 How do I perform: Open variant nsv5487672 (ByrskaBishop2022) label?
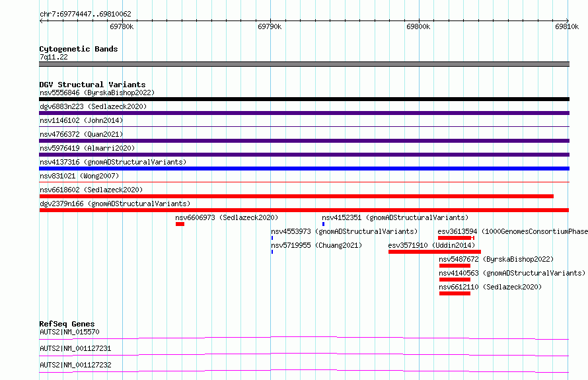tap(496, 259)
